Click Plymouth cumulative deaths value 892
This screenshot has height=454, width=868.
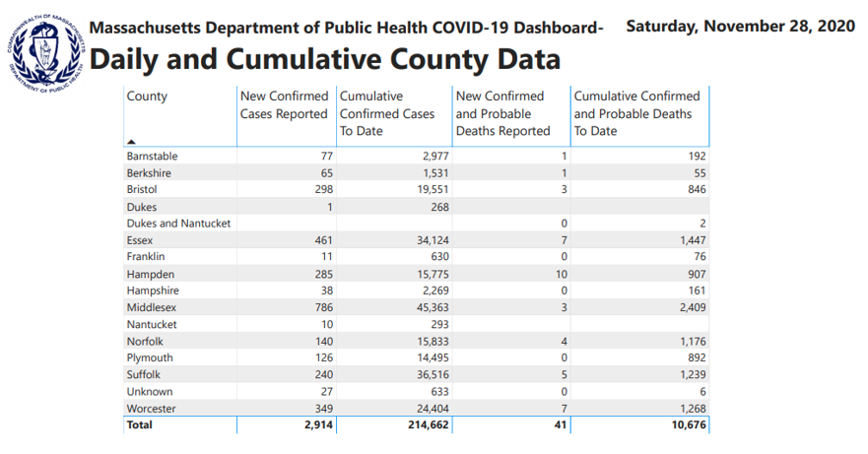pos(697,357)
